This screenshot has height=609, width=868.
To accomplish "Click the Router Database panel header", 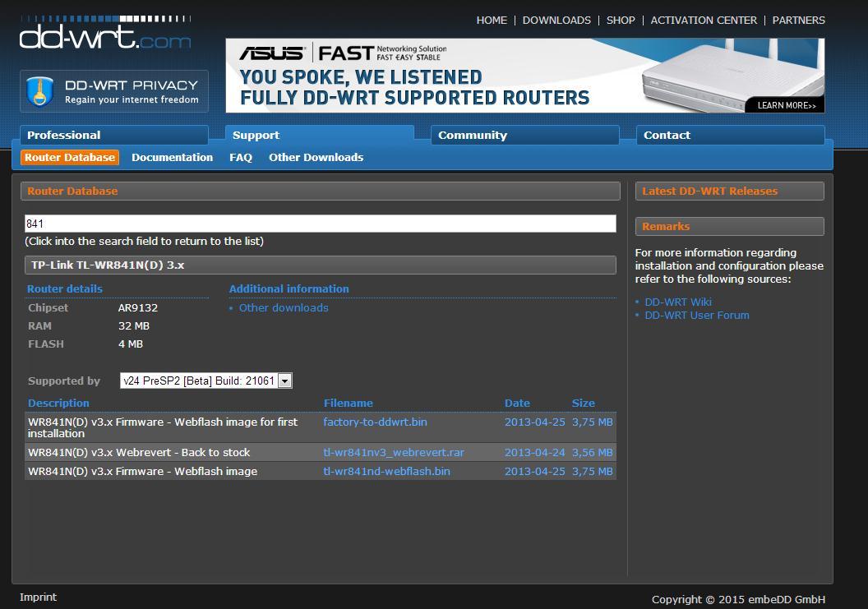I will [320, 191].
